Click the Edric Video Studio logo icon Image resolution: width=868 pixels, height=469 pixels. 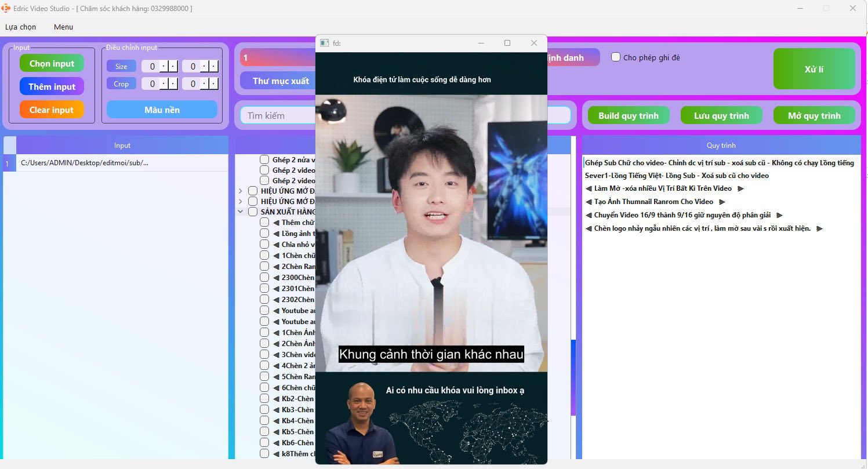tap(6, 8)
